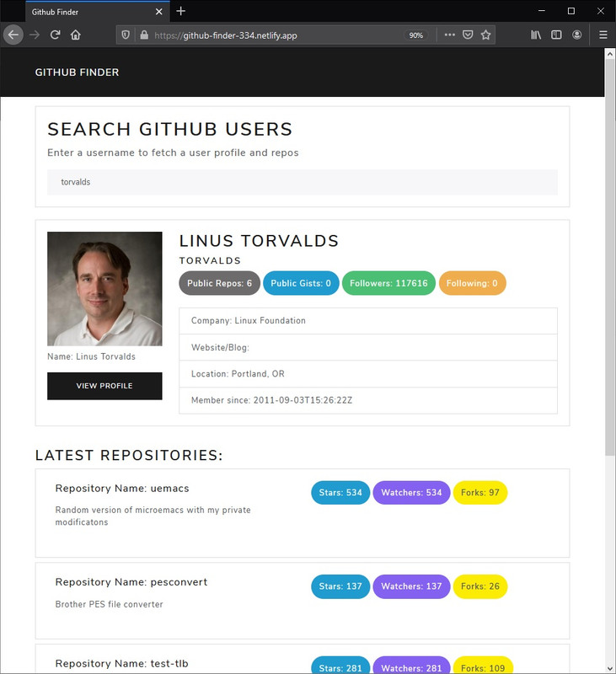Select the Website/Blog row

368,347
